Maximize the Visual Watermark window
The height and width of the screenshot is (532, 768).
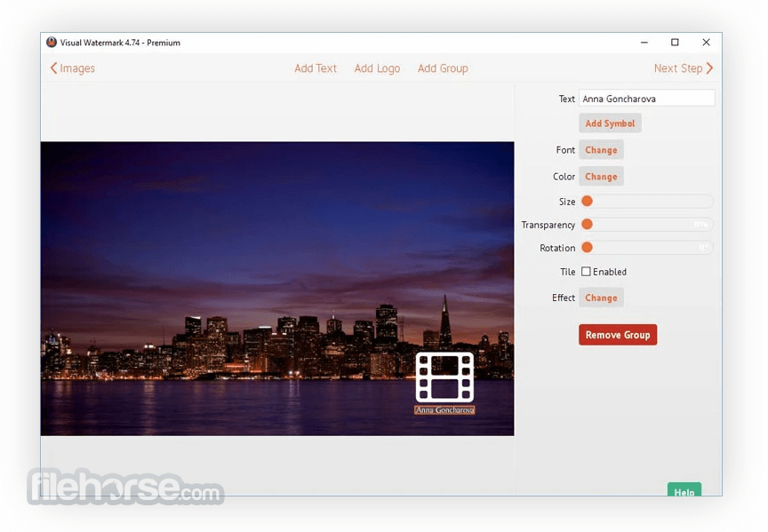675,43
